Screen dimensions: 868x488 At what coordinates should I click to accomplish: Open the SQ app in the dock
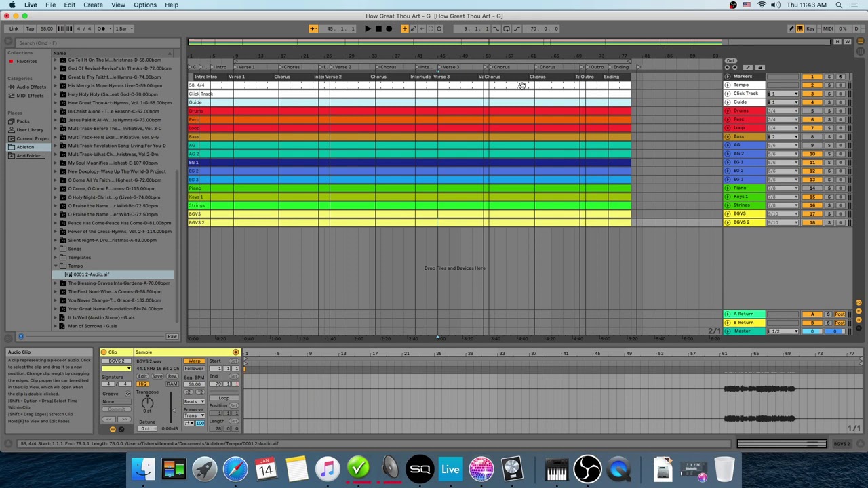pos(420,469)
